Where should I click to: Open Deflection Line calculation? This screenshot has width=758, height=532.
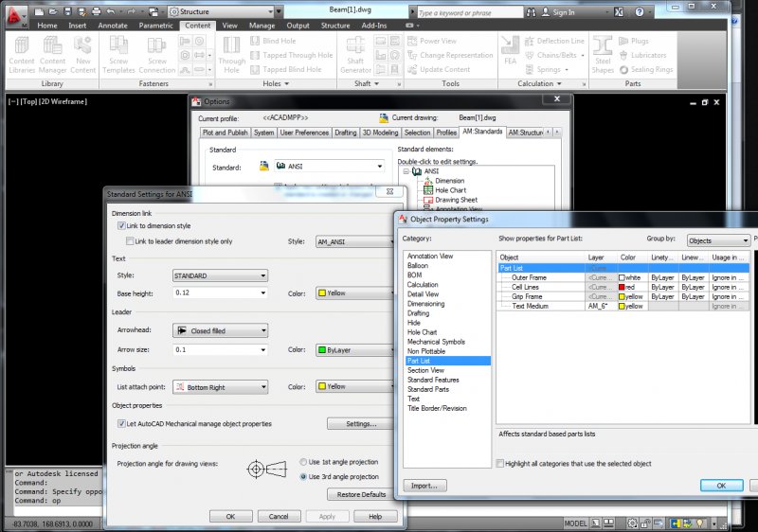point(554,41)
